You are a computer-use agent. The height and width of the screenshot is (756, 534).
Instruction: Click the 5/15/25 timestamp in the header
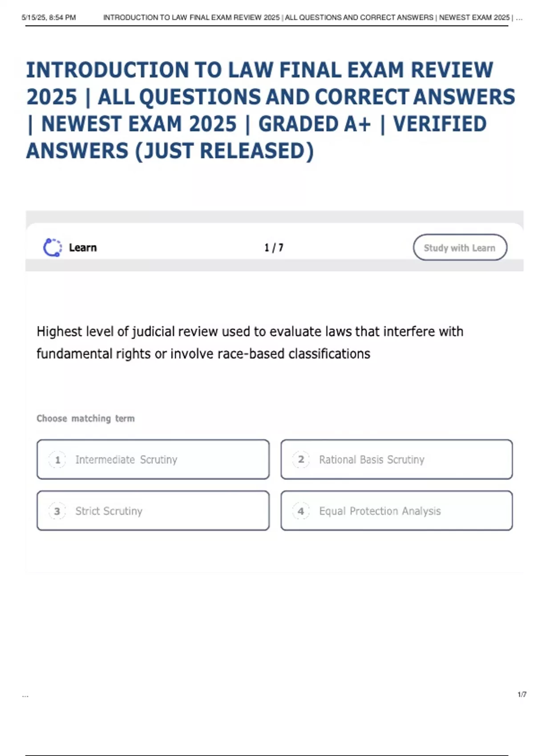tap(49, 18)
